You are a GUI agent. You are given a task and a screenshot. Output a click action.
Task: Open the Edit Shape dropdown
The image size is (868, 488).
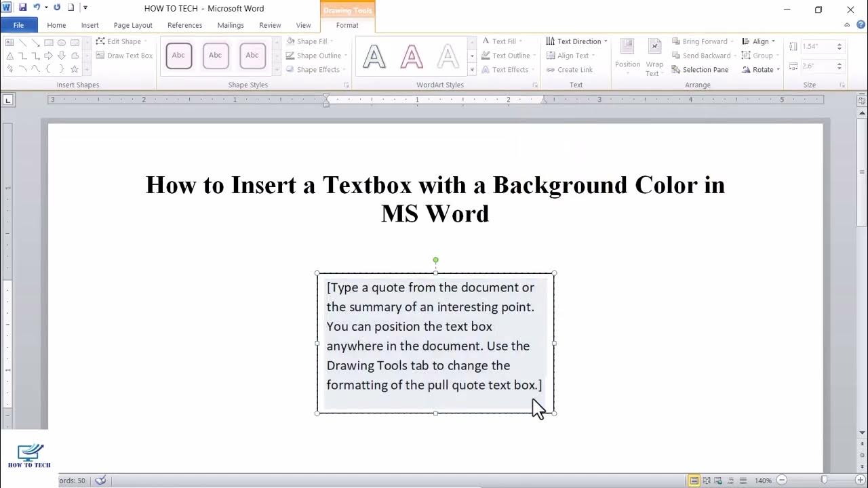point(121,41)
